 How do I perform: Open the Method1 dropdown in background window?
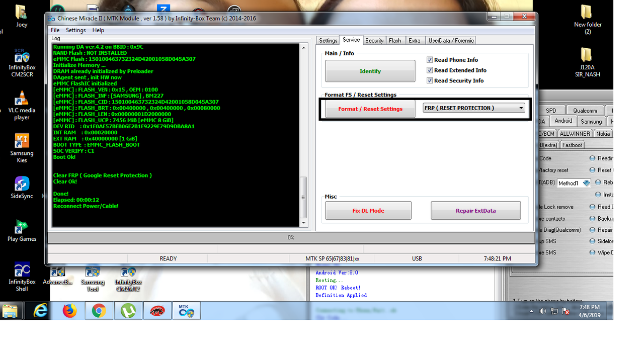(x=574, y=184)
